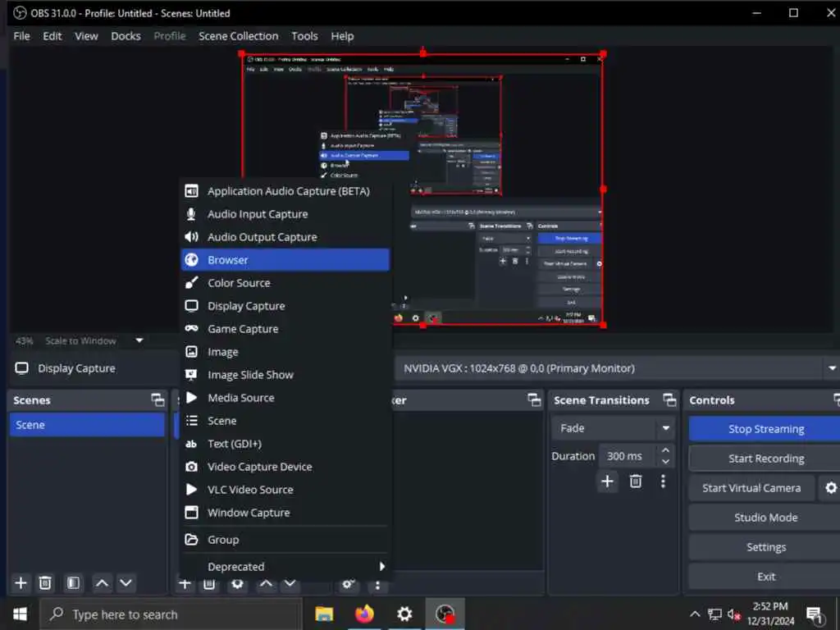Select Window Capture source
840x630 pixels.
(x=285, y=513)
